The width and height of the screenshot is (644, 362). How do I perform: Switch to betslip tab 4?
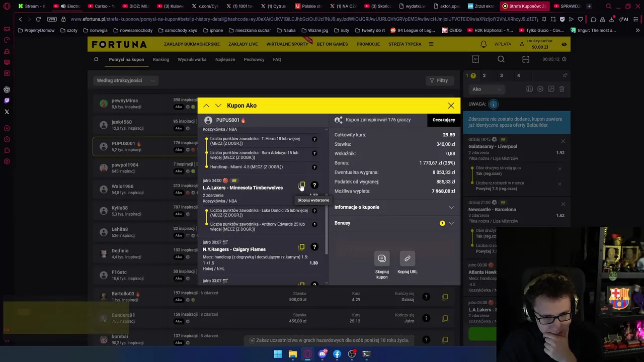[x=518, y=75]
